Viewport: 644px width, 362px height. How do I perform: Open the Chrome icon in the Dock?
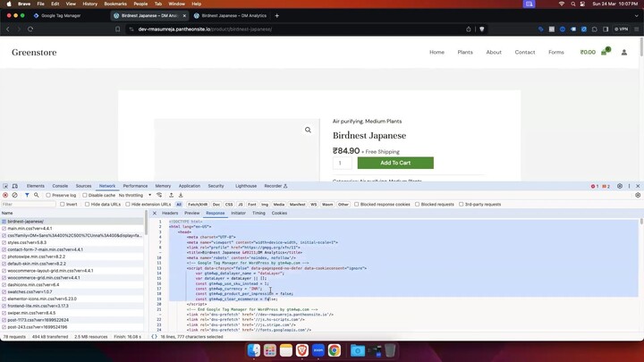click(x=335, y=350)
